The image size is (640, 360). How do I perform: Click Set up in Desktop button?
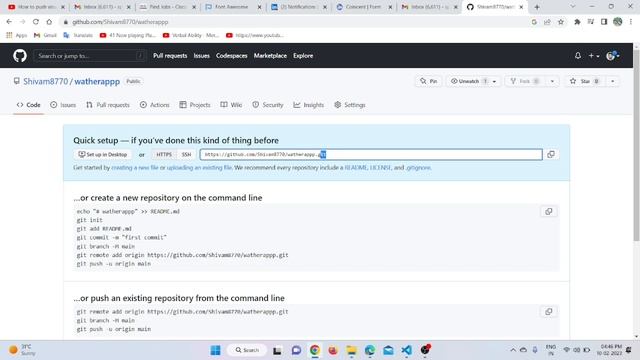click(x=103, y=154)
